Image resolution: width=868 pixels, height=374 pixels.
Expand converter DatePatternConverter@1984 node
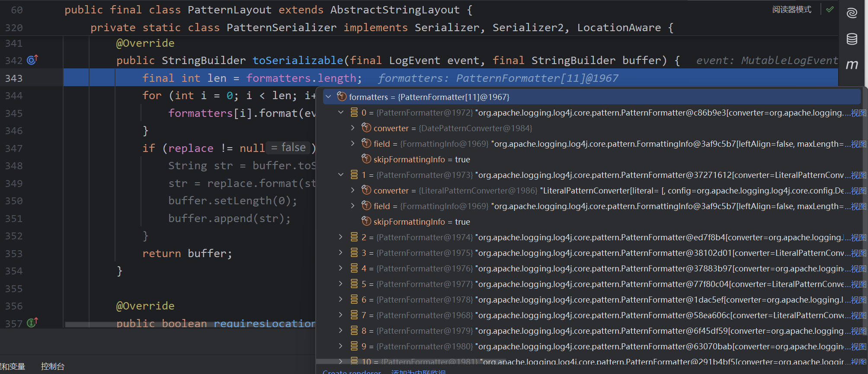tap(353, 128)
